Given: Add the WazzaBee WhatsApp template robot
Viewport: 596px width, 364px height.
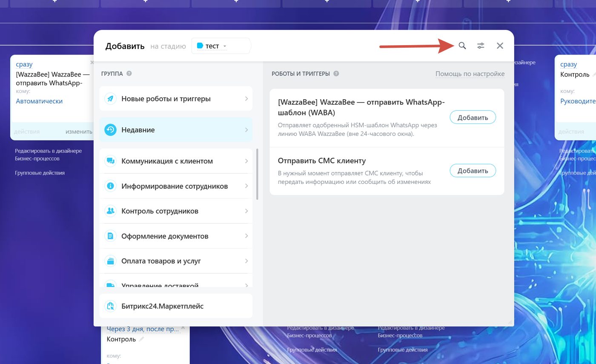Looking at the screenshot, I should 473,118.
